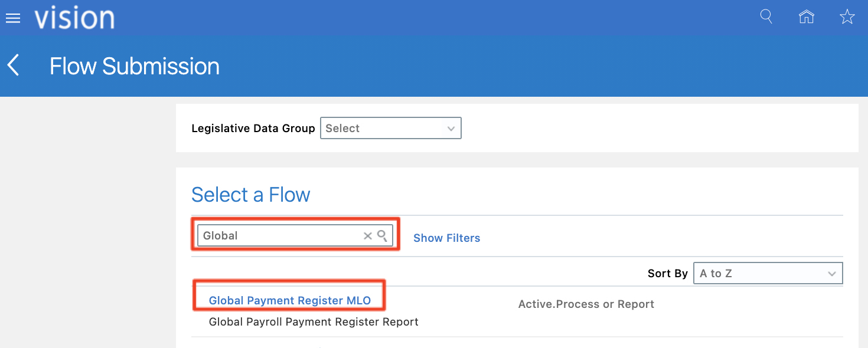Click the Legislative Data Group label
Screen dimensions: 868x348
[253, 129]
